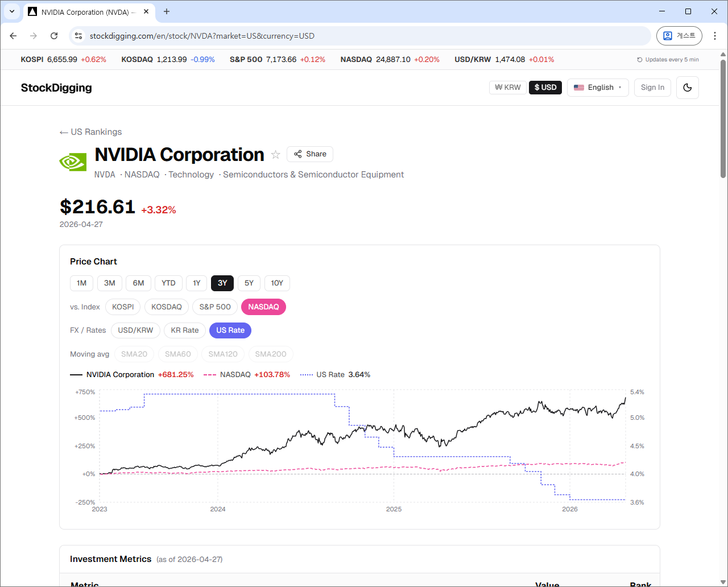The image size is (728, 587).
Task: Click the NASDAQ legend entry in chart
Action: [246, 375]
